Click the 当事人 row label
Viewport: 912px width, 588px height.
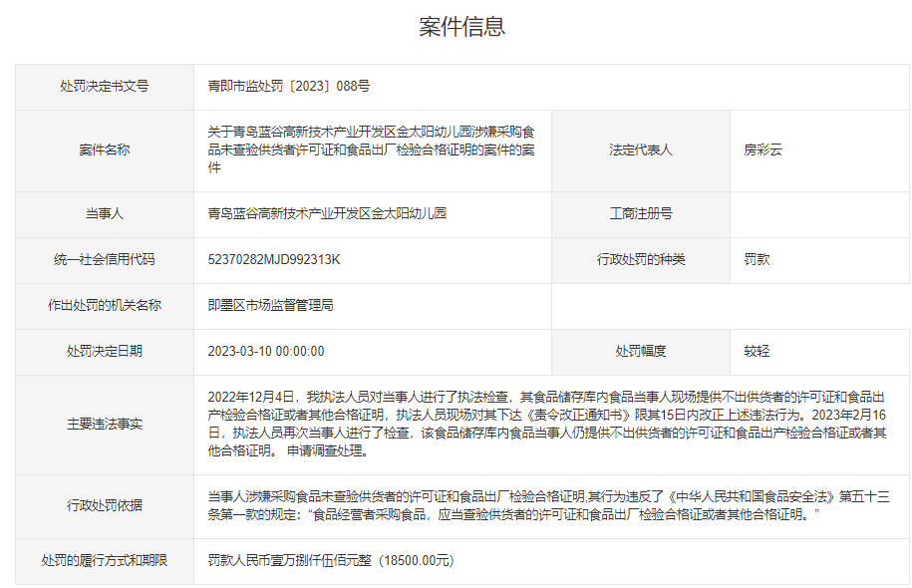[x=103, y=212]
